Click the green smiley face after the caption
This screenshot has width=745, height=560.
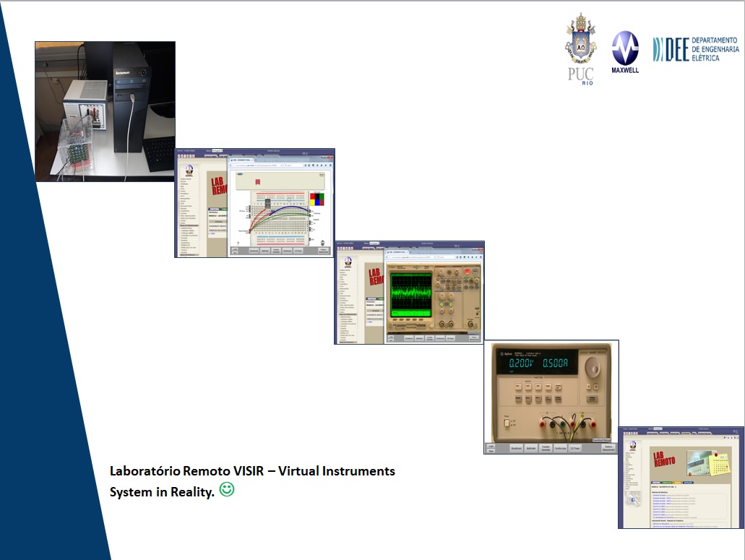point(227,489)
